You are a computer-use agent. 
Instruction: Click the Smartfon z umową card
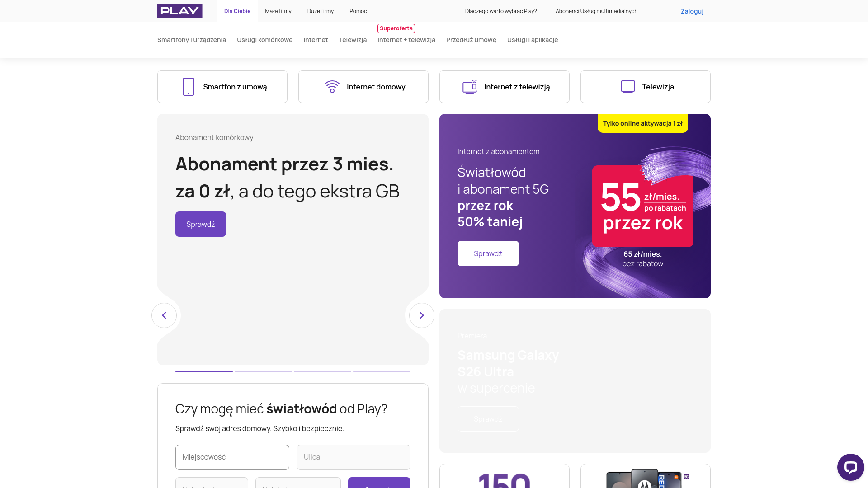(x=222, y=87)
